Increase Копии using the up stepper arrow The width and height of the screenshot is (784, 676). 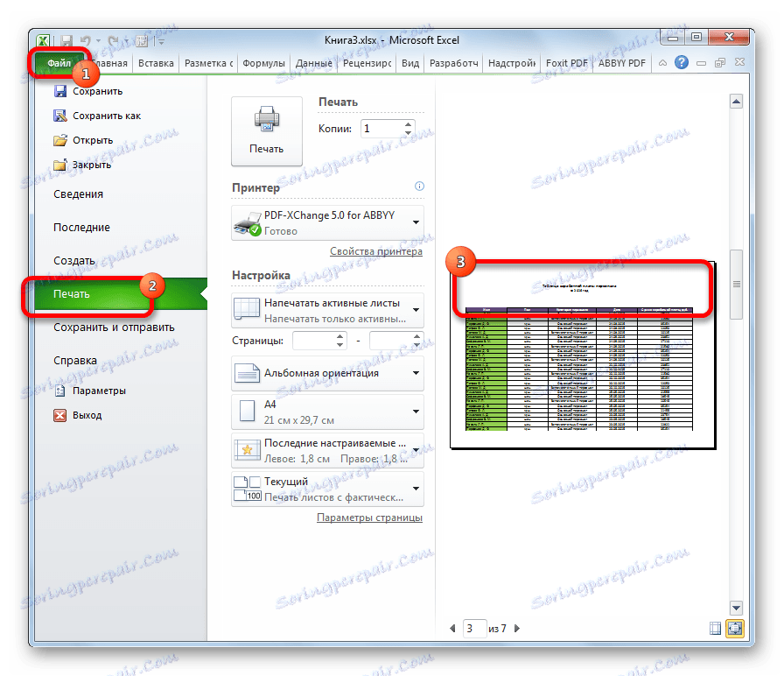[408, 123]
